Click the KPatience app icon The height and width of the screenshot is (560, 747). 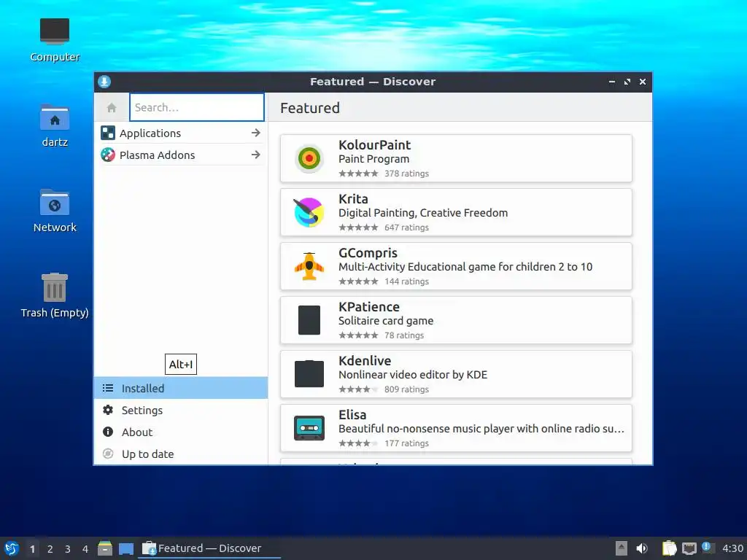coord(309,320)
